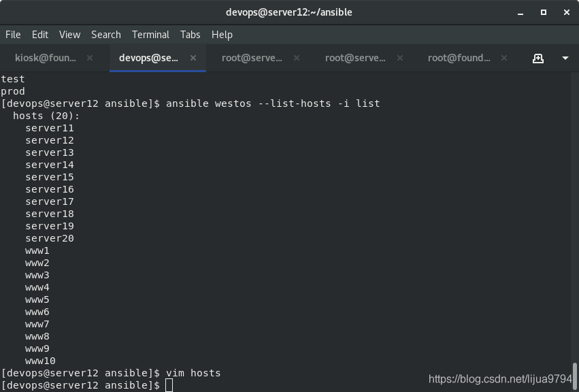Click the server15 host entry

pos(50,177)
